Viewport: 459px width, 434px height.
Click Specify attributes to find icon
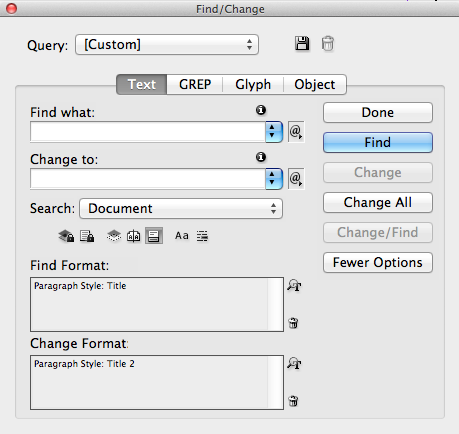click(294, 286)
